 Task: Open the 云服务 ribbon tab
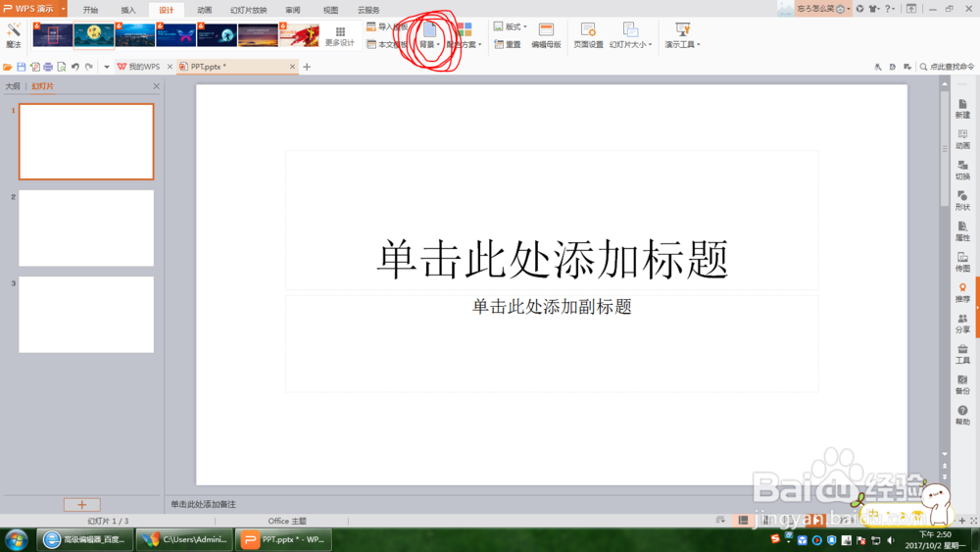(x=368, y=10)
